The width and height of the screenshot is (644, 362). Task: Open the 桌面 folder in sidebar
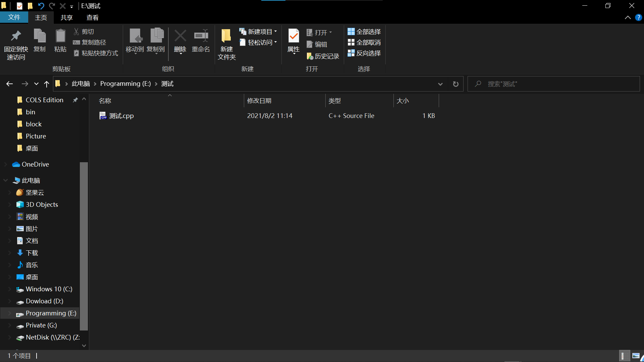(32, 148)
